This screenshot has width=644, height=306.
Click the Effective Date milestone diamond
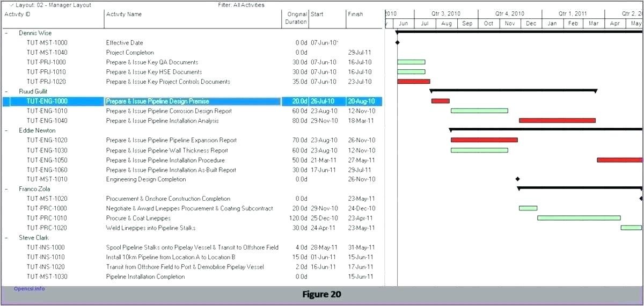pos(397,42)
